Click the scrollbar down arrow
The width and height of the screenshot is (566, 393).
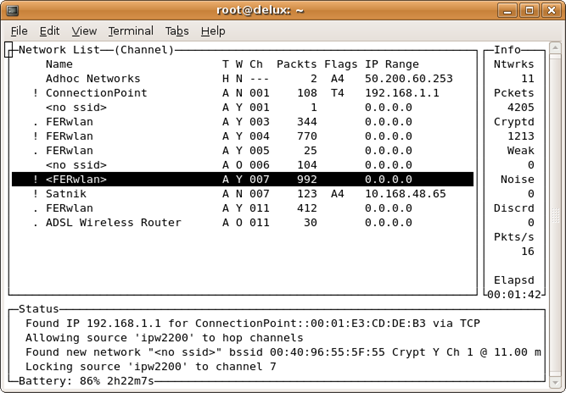(555, 382)
